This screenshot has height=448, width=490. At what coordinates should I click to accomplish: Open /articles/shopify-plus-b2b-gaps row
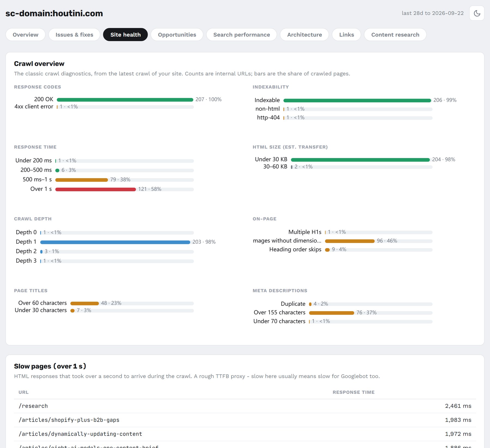coord(245,420)
